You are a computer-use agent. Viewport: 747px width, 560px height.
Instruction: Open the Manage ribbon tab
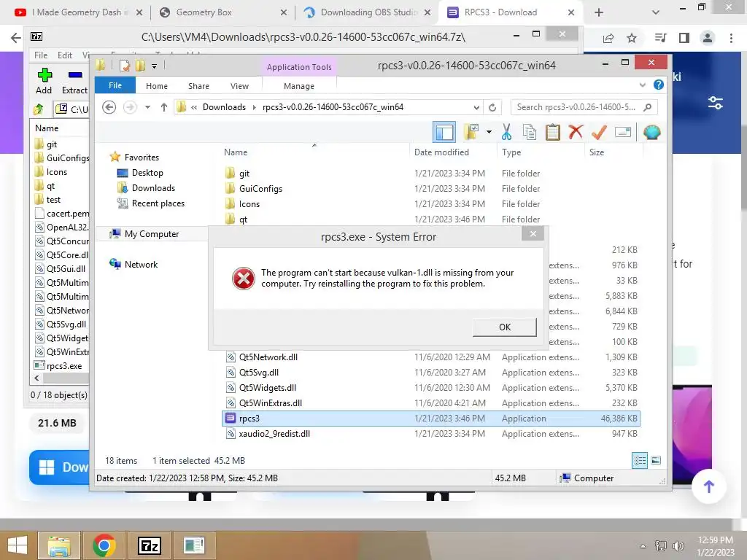tap(298, 86)
